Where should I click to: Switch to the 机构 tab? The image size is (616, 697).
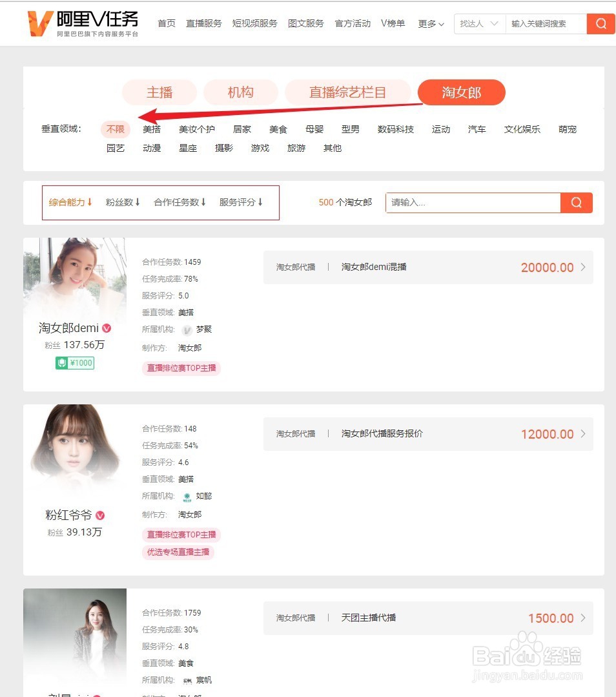241,92
